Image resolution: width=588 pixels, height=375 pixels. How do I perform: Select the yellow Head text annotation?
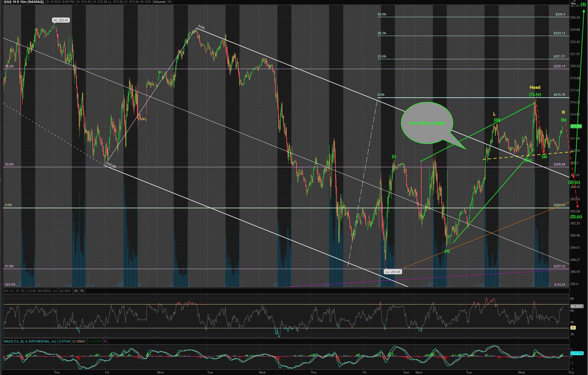coord(535,87)
